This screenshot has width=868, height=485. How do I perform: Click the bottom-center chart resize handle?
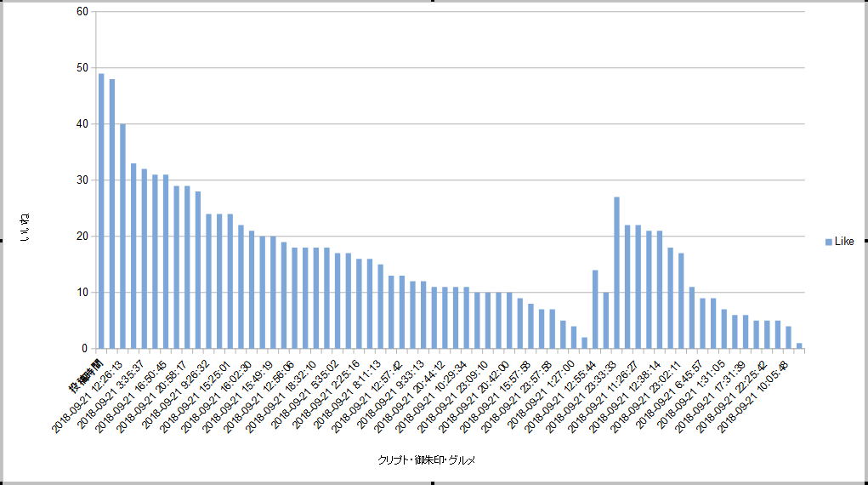click(434, 483)
